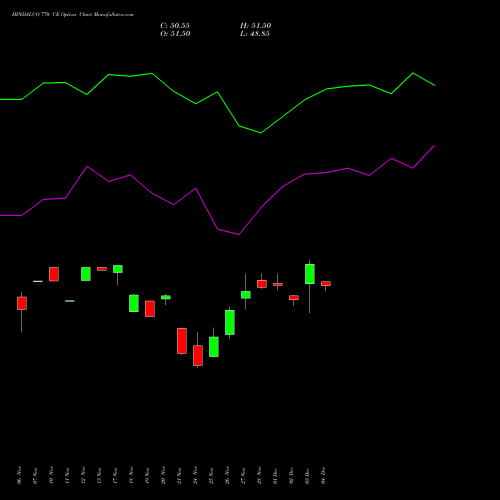Screen dimensions: 500x500
Task: Select the open value O: 51.50
Action: coord(175,34)
